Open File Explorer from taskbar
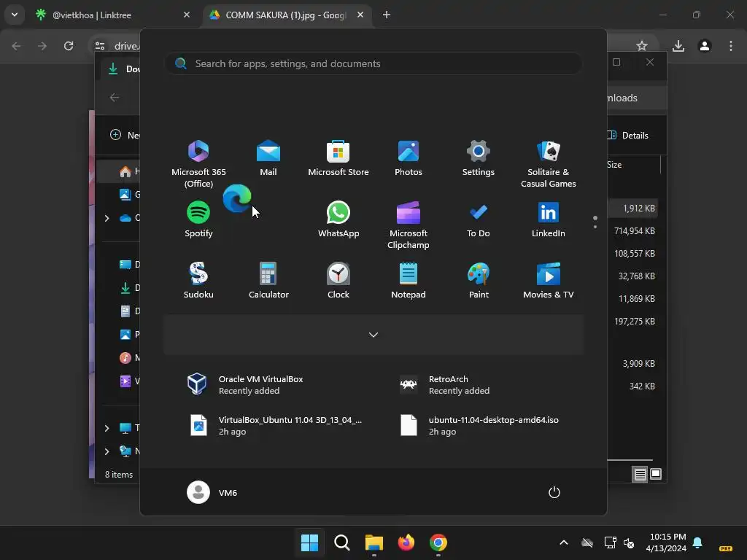 pyautogui.click(x=374, y=542)
